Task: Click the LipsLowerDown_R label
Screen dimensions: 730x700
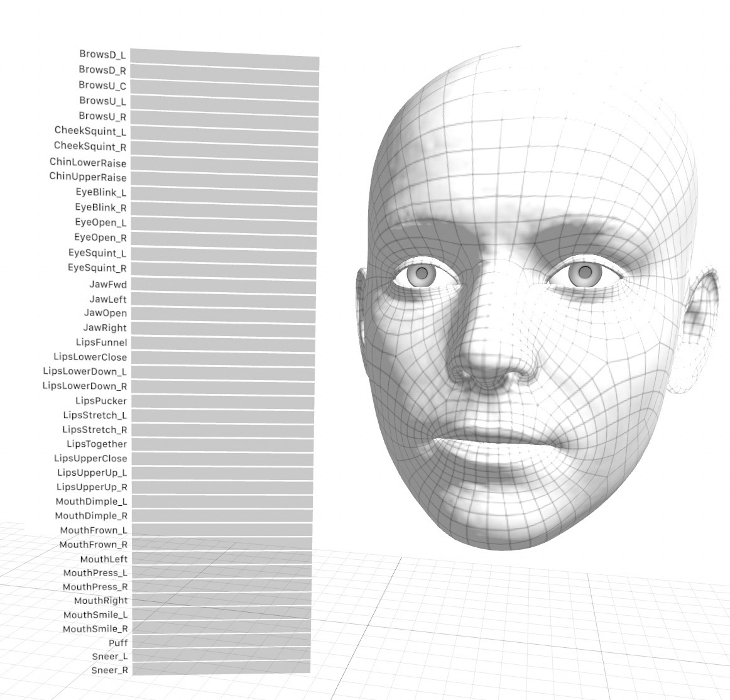Action: click(x=85, y=386)
